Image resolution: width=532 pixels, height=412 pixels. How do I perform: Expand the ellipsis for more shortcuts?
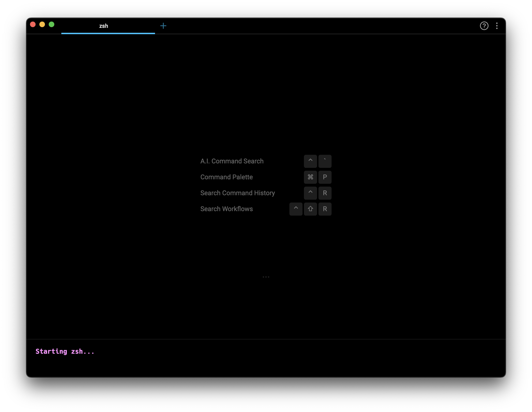266,277
